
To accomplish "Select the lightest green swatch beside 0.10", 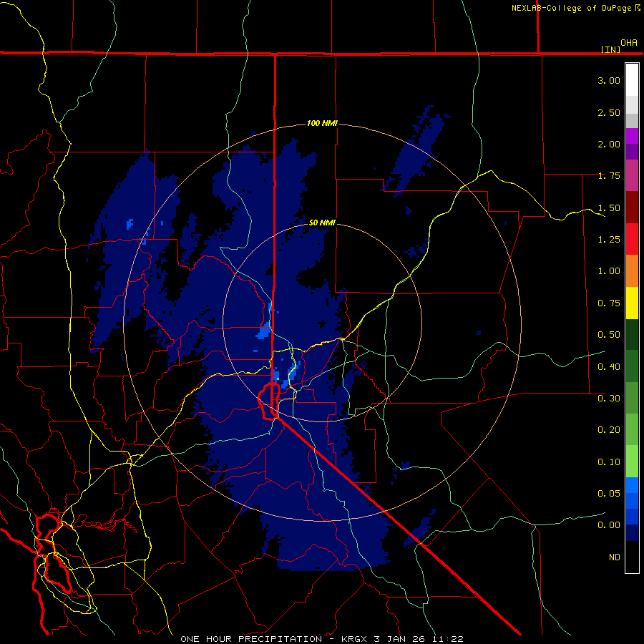I will 632,462.
